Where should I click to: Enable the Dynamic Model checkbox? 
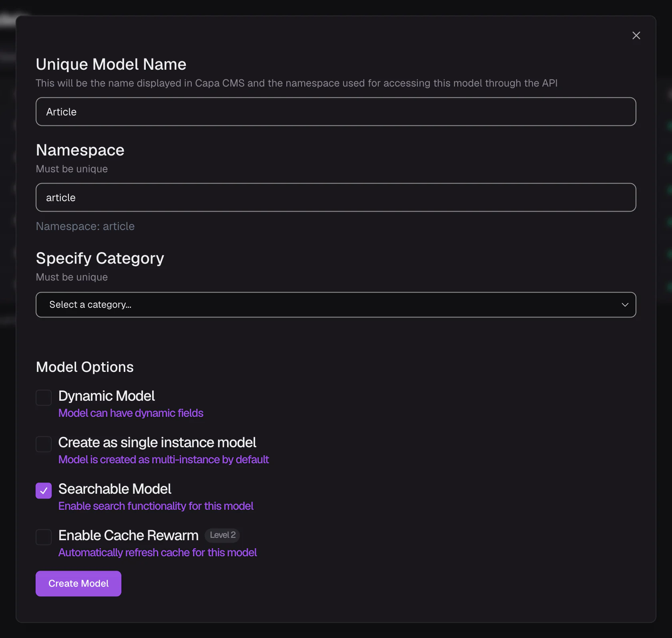[44, 398]
